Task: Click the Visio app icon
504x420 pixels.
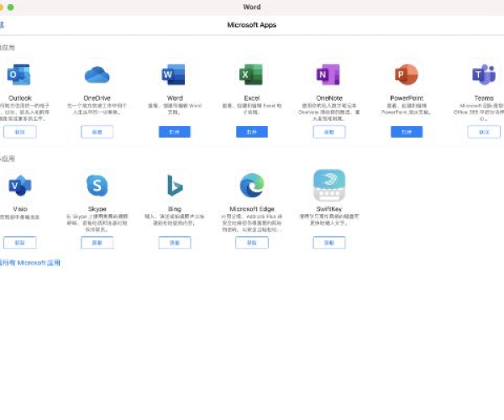Action: point(20,186)
